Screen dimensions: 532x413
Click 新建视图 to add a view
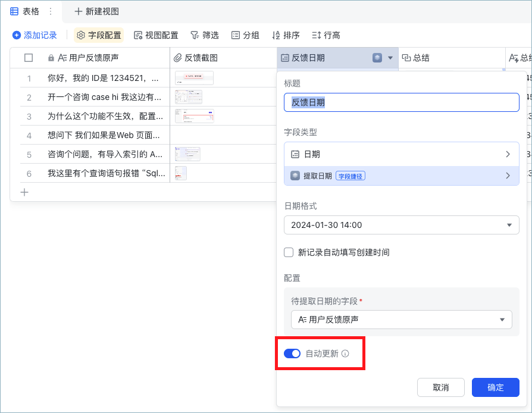96,11
